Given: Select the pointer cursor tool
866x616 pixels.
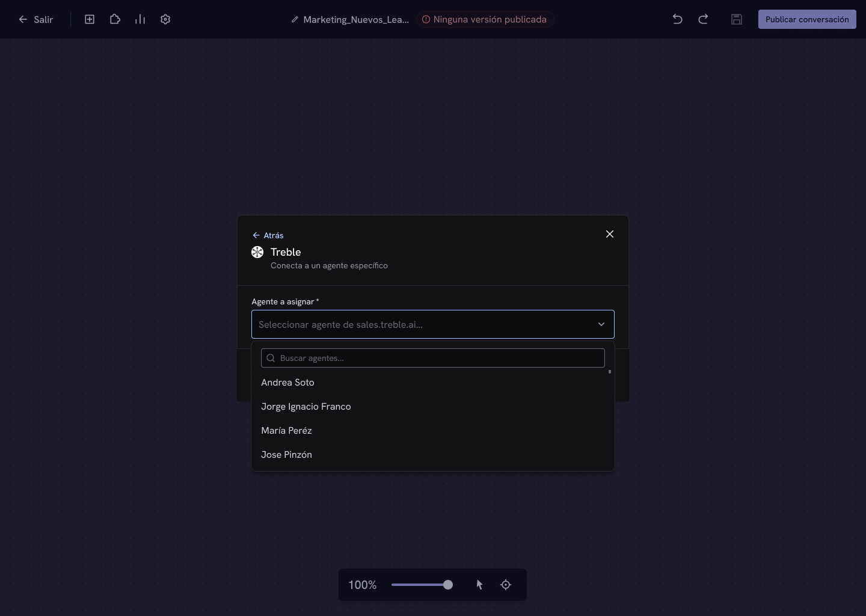Looking at the screenshot, I should pos(479,585).
